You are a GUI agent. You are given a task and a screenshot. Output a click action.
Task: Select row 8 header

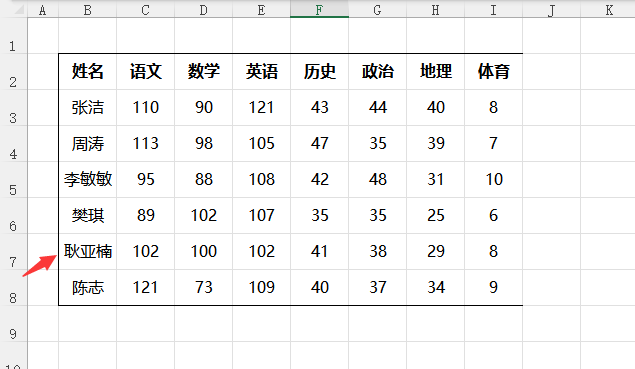point(13,288)
